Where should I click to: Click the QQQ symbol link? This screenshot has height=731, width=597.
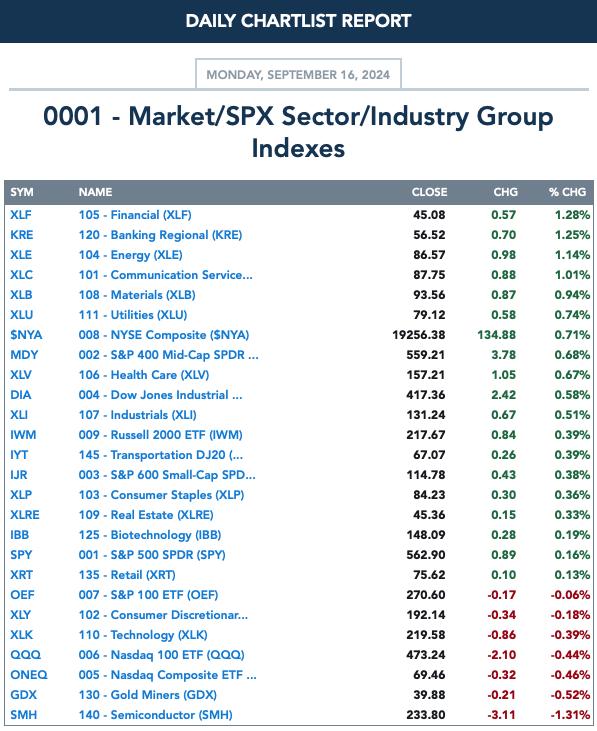[x=26, y=655]
